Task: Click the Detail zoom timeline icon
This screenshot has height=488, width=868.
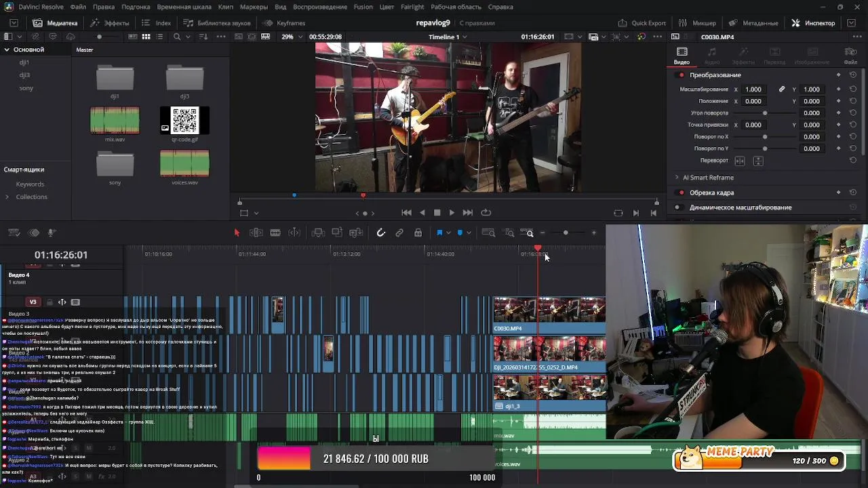Action: point(509,232)
